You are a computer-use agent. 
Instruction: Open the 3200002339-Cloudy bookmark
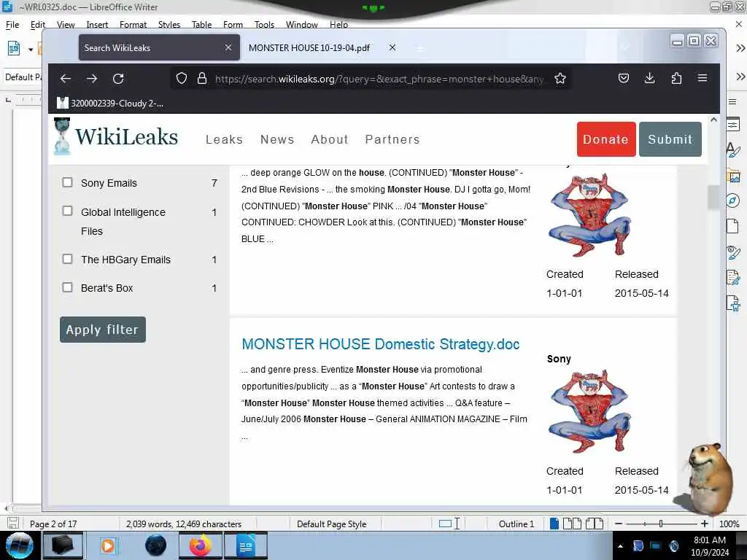point(111,103)
